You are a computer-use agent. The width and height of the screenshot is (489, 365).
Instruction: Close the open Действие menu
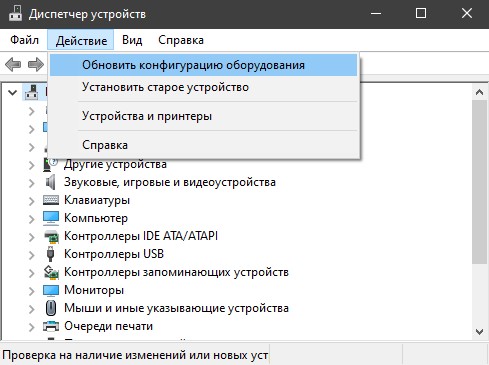(x=81, y=40)
